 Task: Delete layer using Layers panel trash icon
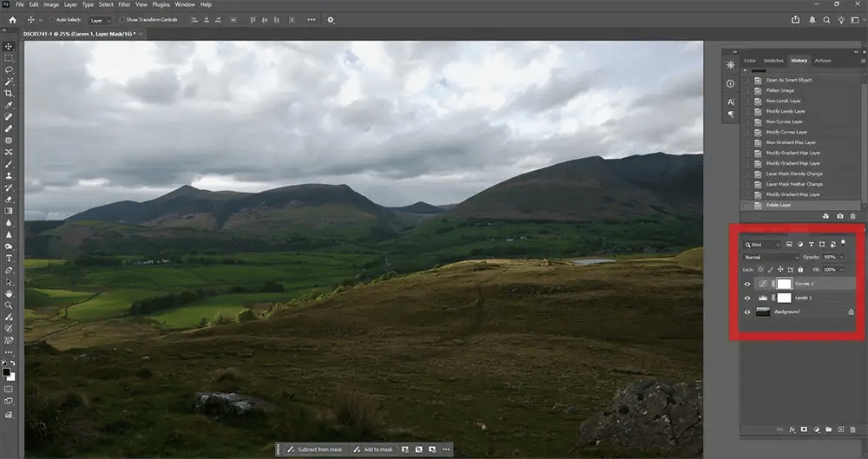(852, 429)
